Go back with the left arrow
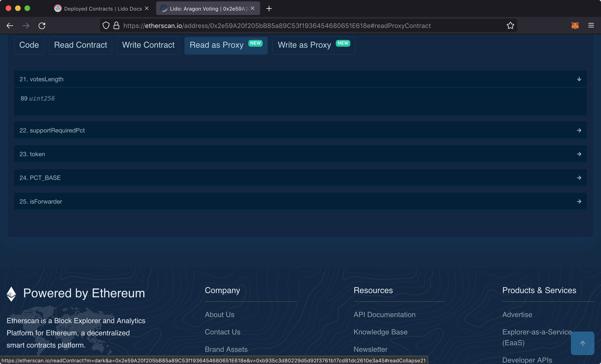601x364 pixels. click(x=10, y=26)
